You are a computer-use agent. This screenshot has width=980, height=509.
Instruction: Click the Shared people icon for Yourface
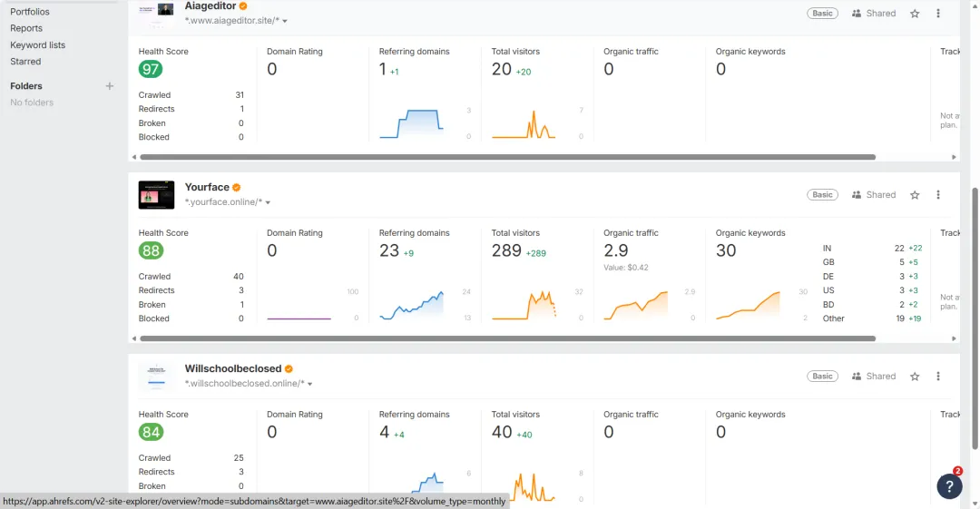click(857, 195)
